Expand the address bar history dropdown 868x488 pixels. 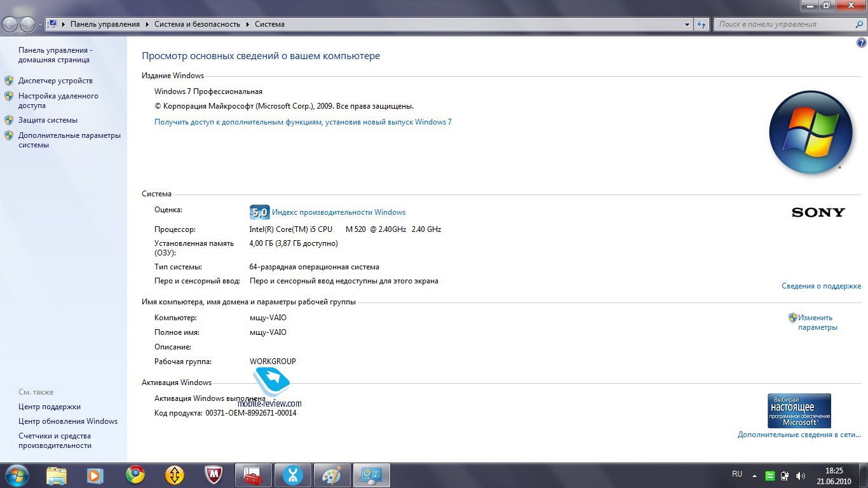tap(688, 24)
